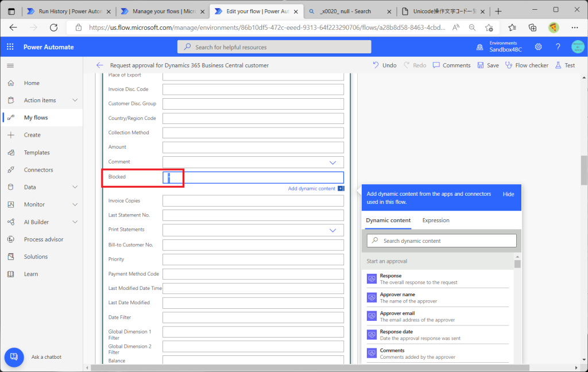Run the Flow checker
Image resolution: width=588 pixels, height=372 pixels.
(x=527, y=65)
